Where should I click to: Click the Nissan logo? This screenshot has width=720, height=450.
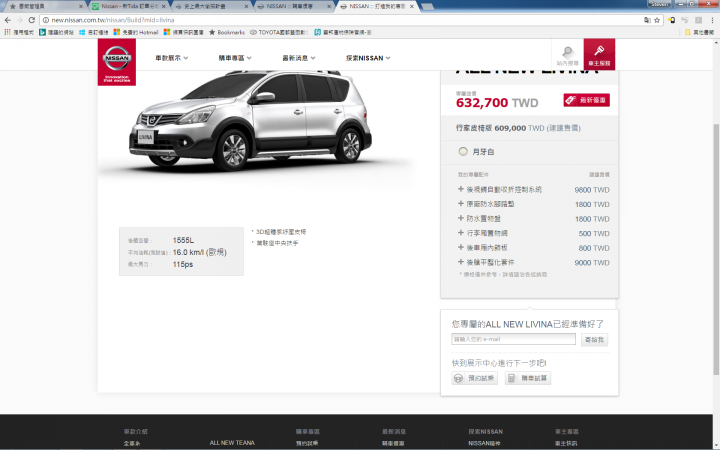117,62
